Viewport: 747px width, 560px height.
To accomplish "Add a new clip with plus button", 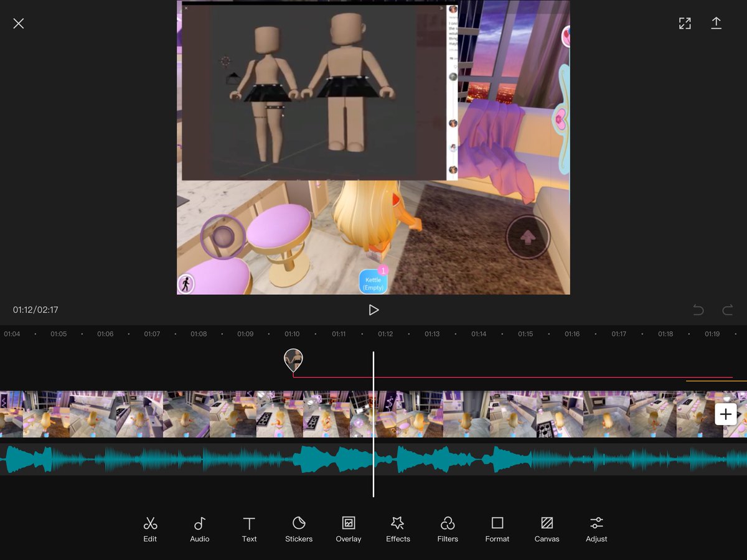I will click(726, 414).
